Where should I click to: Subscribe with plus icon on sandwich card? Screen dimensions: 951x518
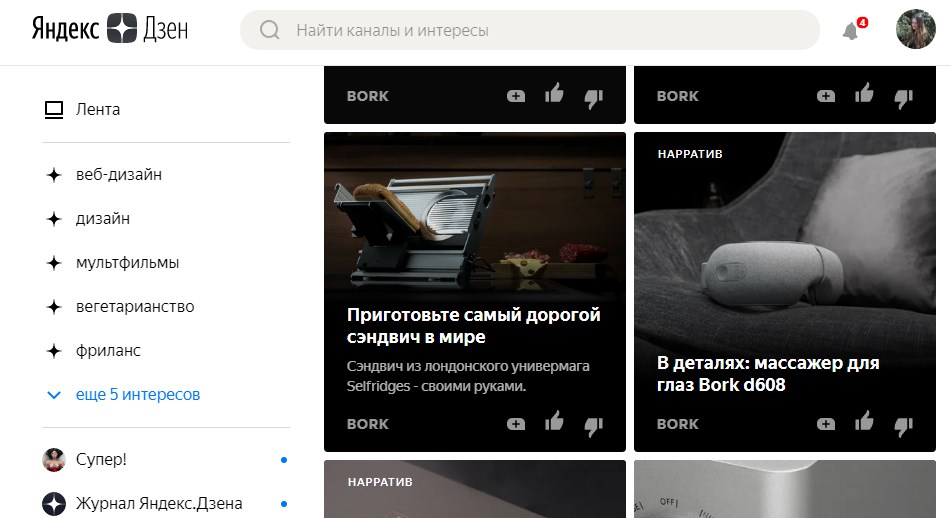pyautogui.click(x=516, y=424)
